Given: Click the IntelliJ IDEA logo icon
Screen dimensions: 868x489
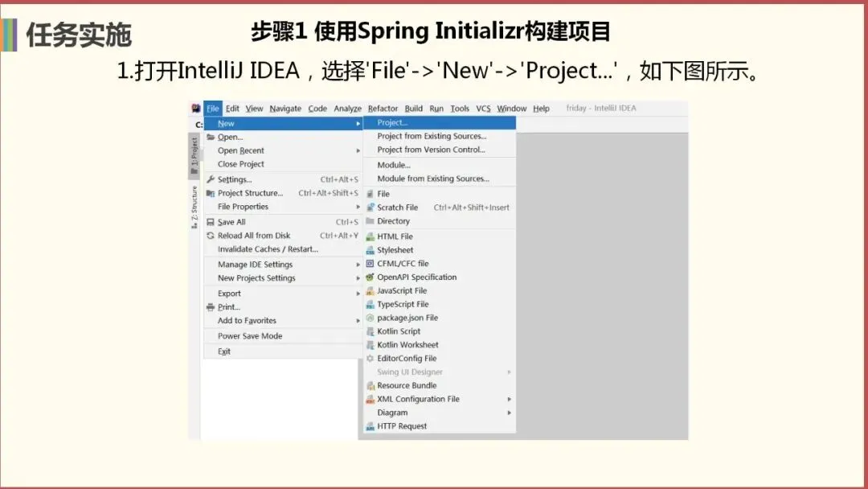Looking at the screenshot, I should [196, 108].
